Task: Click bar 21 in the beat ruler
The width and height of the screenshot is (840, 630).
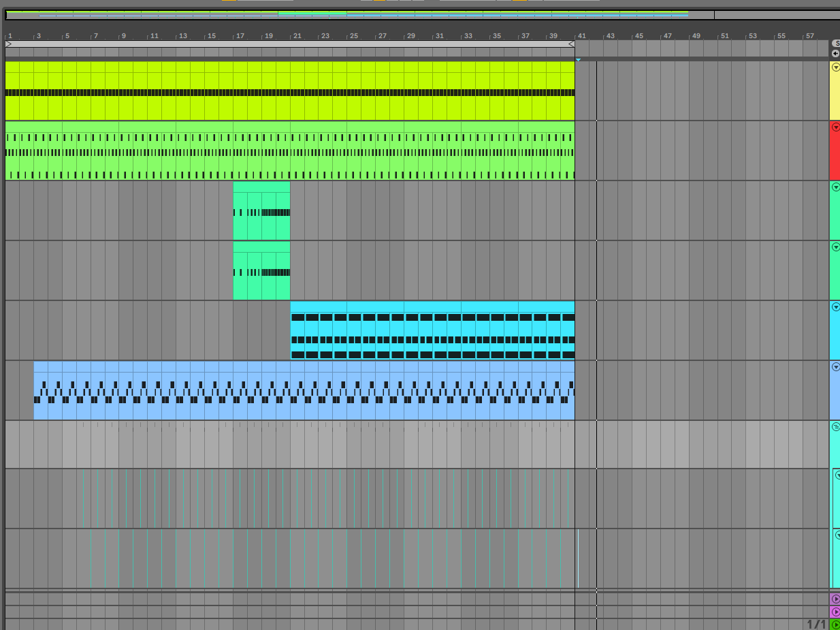Action: [297, 36]
